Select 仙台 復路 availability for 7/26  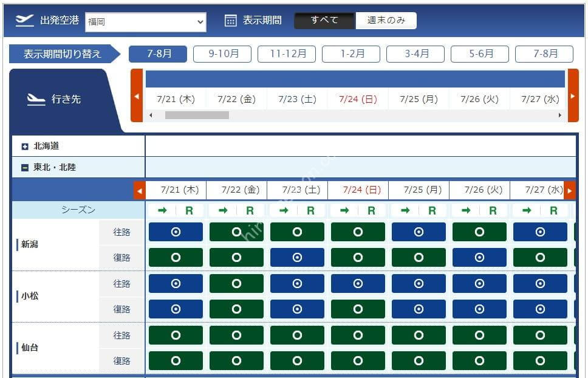[479, 361]
